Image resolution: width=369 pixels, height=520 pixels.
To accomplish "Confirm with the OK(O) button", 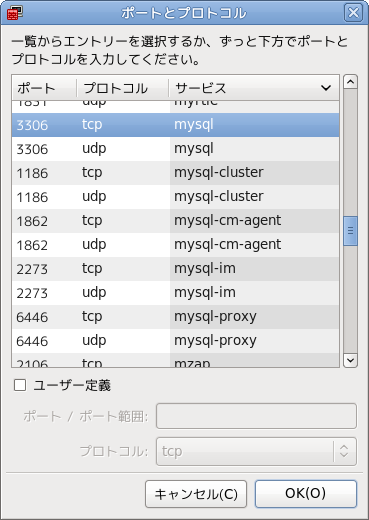I will (x=306, y=493).
